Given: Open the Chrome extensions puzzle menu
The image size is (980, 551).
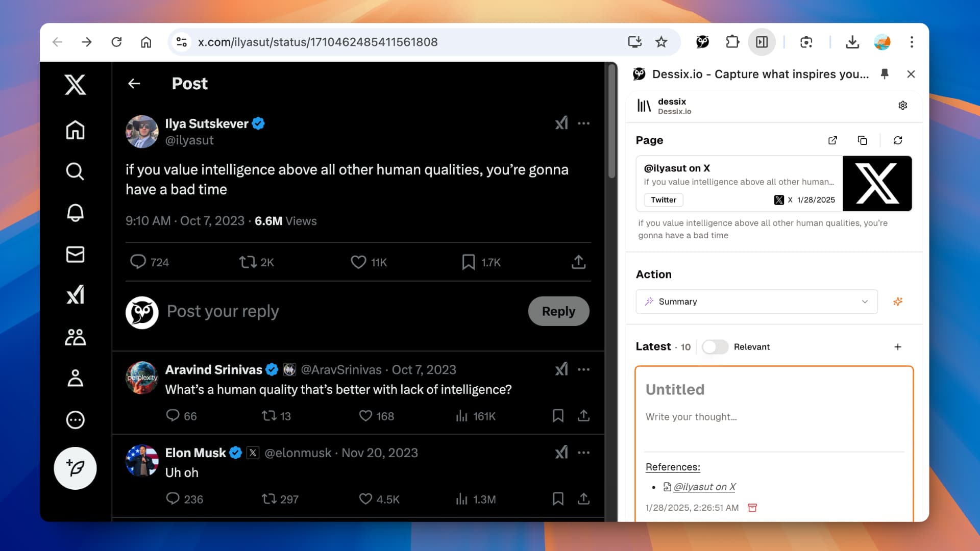Looking at the screenshot, I should point(732,42).
